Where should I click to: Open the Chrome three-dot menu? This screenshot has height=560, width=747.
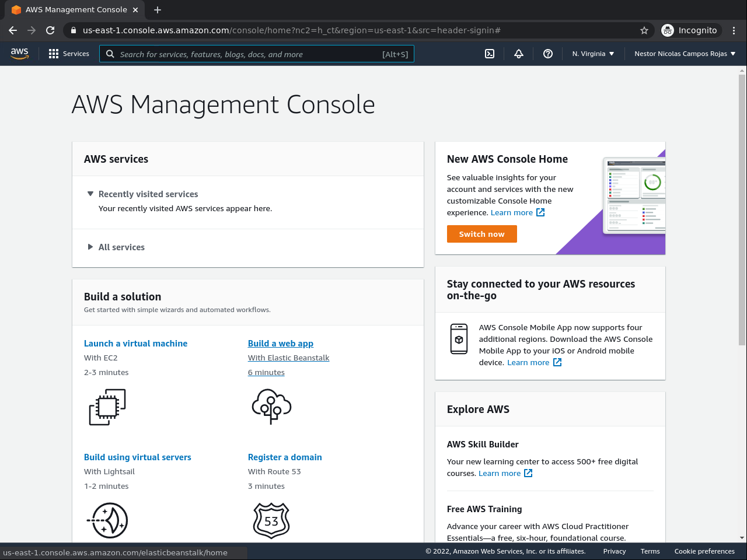coord(734,30)
